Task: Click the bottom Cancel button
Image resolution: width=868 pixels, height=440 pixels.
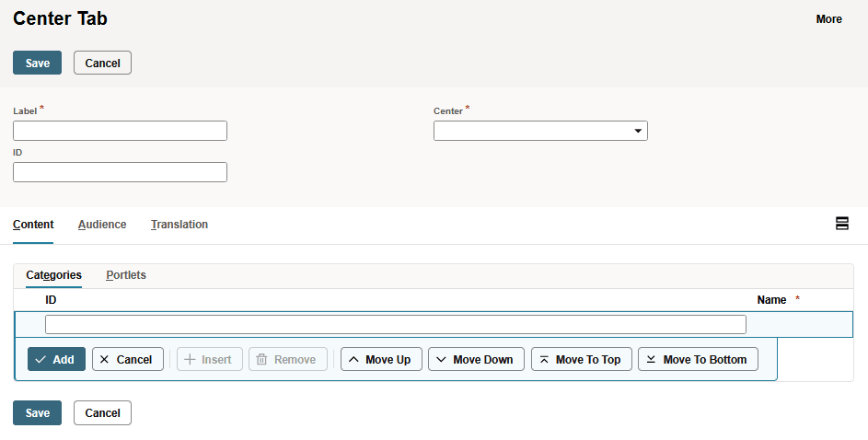Action: [x=102, y=413]
